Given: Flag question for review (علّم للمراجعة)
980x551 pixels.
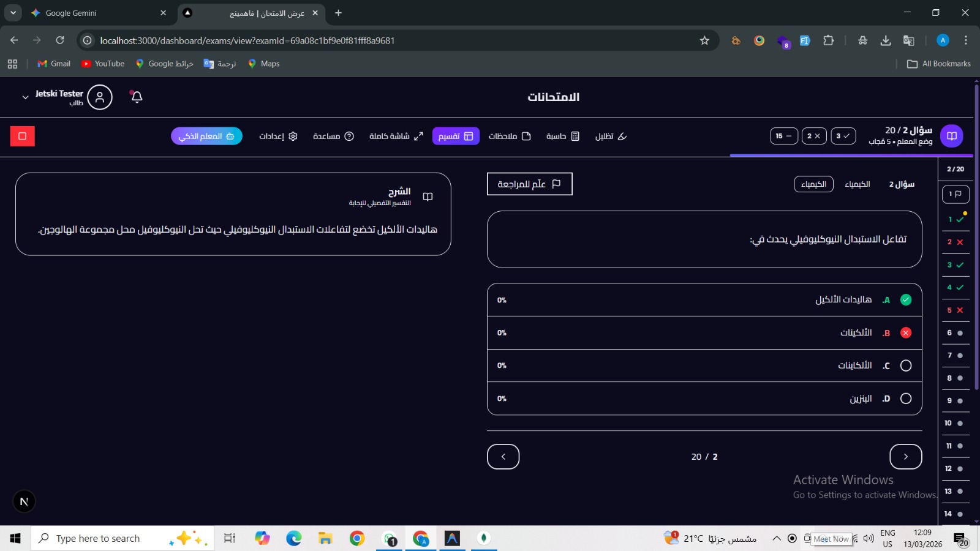Looking at the screenshot, I should (x=530, y=184).
